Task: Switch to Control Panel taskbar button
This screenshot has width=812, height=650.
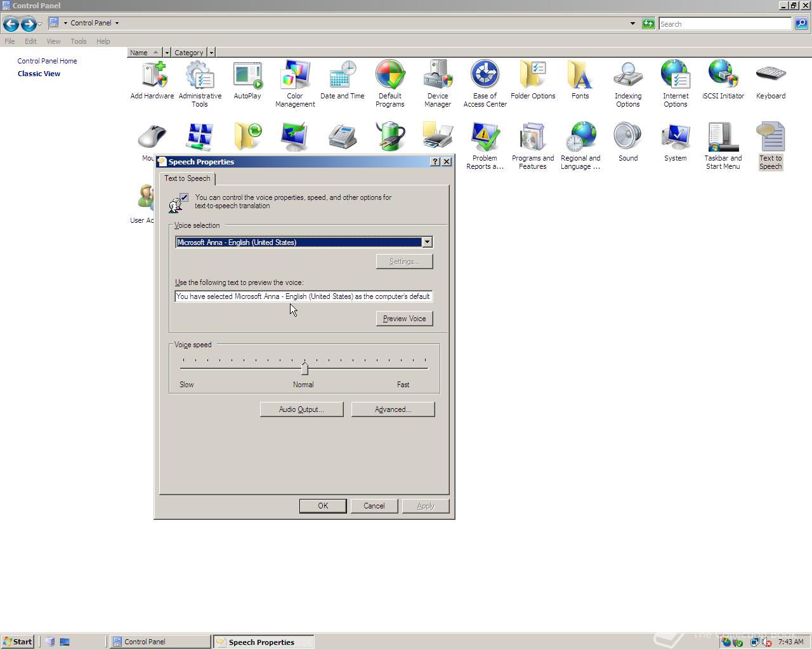Action: click(x=160, y=642)
